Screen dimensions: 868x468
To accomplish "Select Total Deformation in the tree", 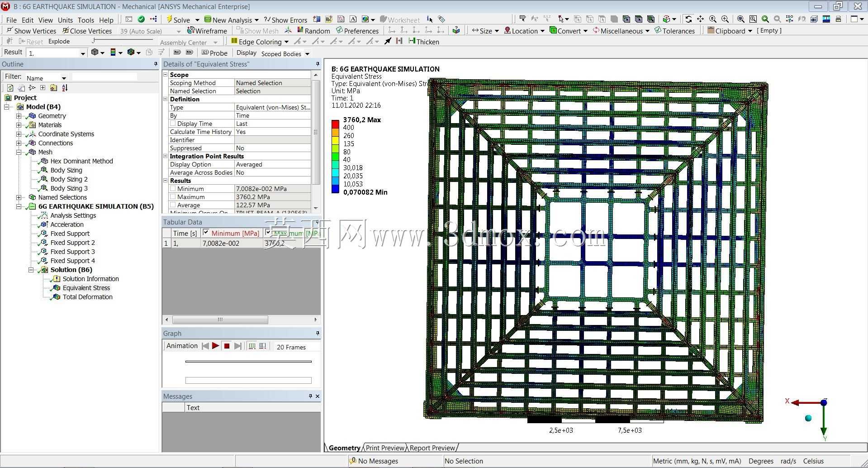I will pos(87,297).
